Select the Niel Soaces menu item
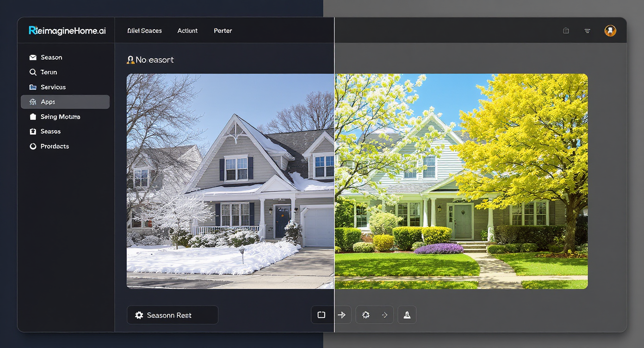Image resolution: width=644 pixels, height=348 pixels. (x=144, y=31)
